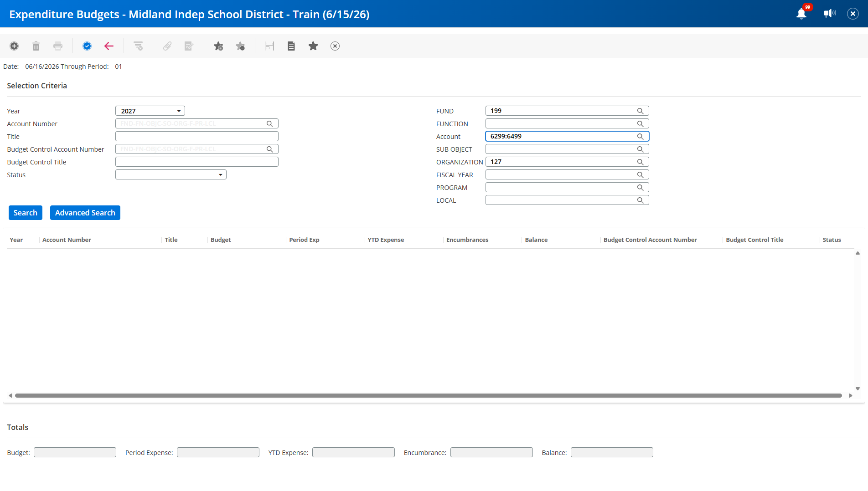Click FUND field search magnifier

tap(641, 111)
